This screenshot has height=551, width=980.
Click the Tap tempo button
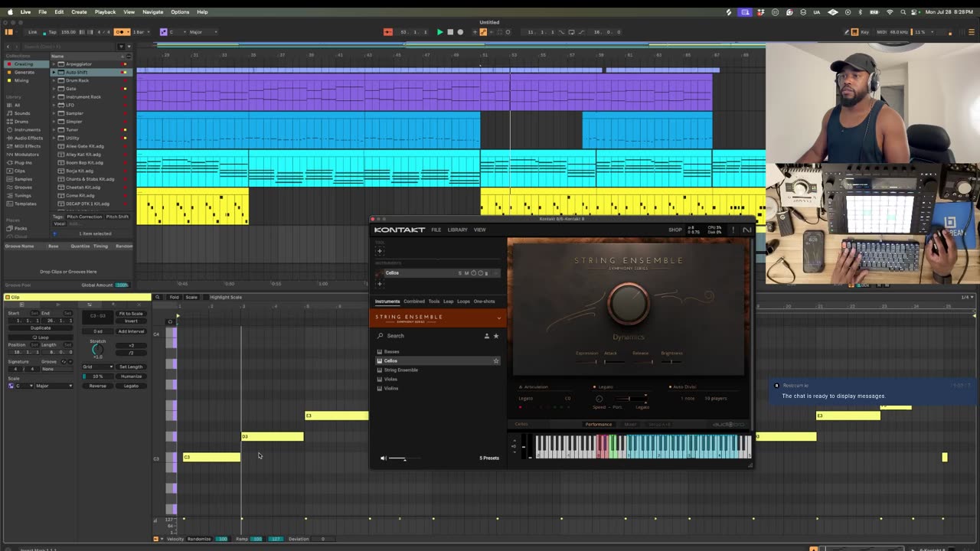click(53, 32)
